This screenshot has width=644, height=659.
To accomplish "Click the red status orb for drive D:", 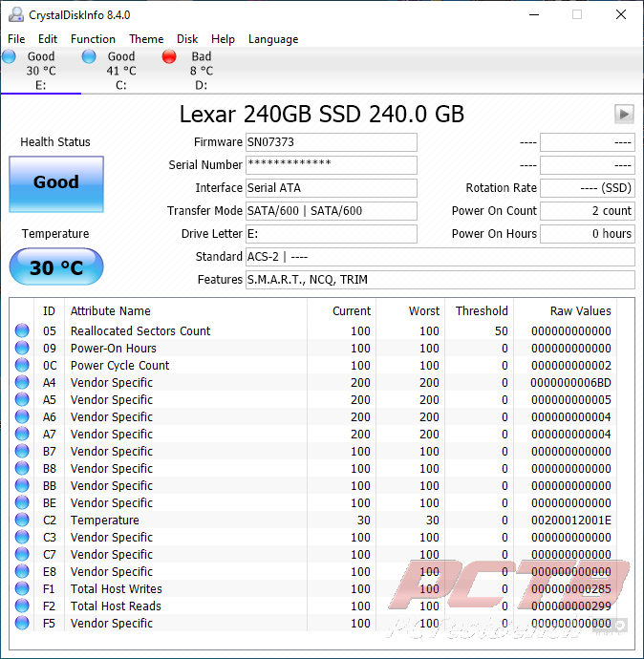I will point(169,56).
